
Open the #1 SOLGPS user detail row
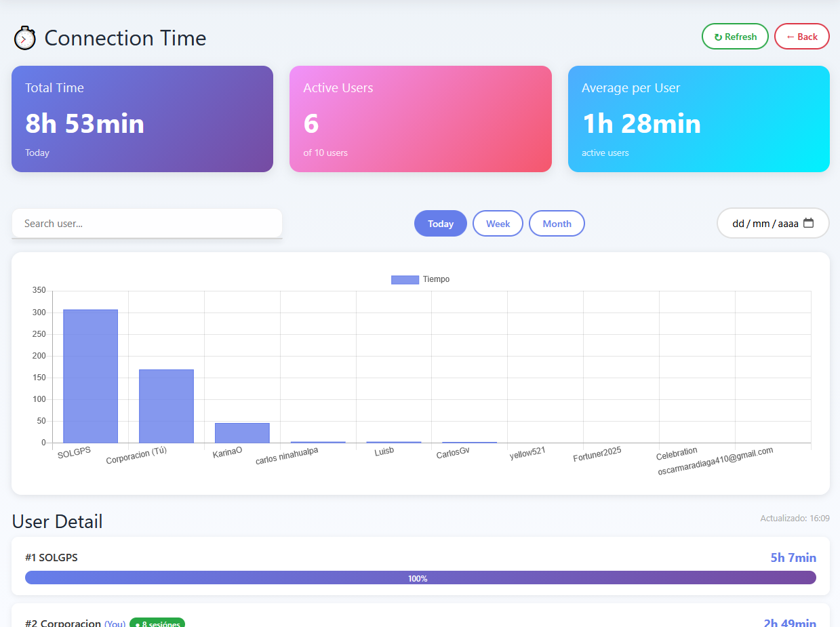(x=420, y=566)
